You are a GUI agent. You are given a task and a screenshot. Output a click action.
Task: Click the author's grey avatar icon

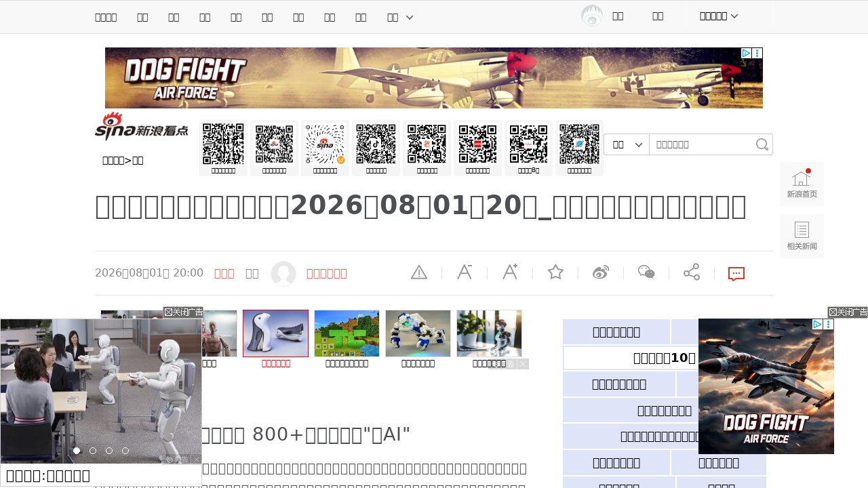283,274
